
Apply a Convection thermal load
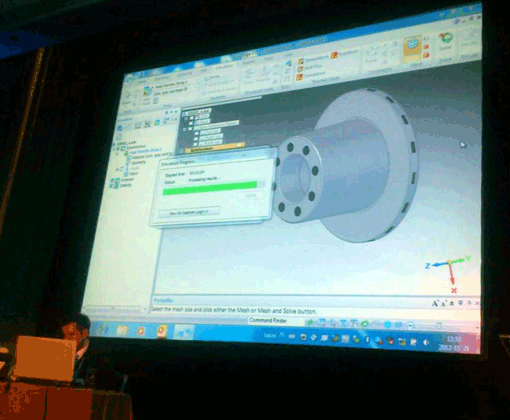point(311,76)
